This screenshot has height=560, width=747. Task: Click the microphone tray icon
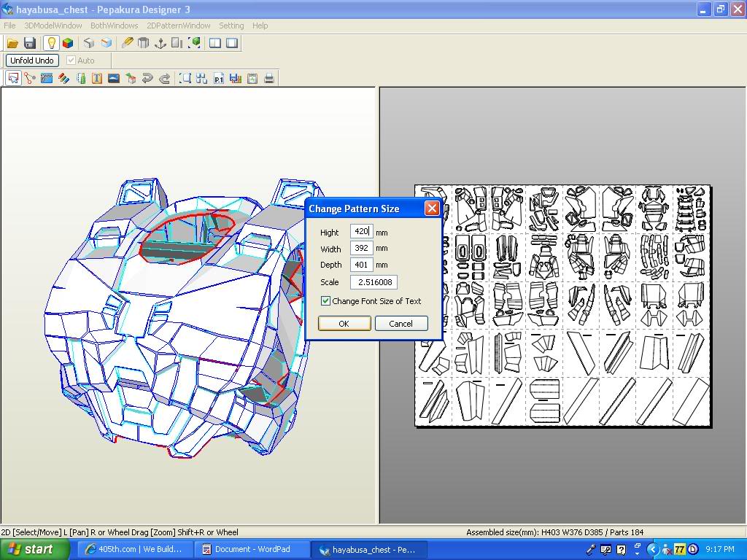[x=591, y=550]
